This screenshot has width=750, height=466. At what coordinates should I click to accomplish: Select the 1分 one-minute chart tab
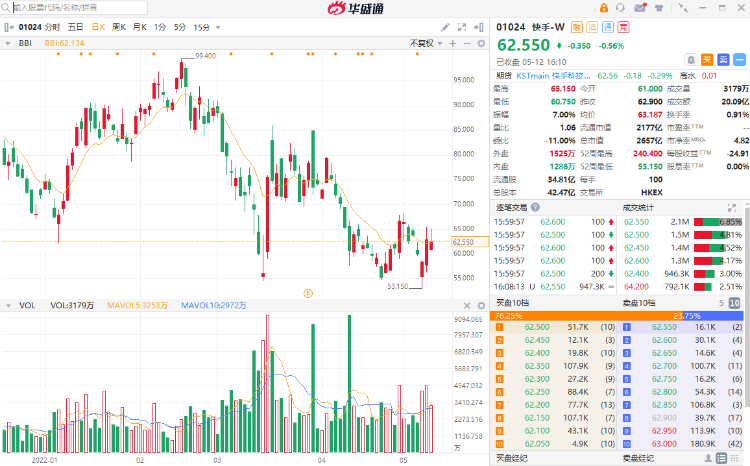(160, 27)
